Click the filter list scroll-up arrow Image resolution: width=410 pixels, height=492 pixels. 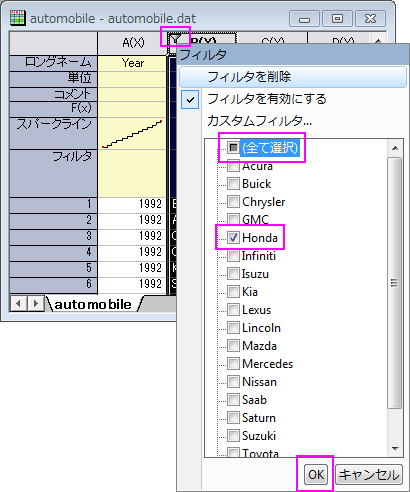[395, 148]
